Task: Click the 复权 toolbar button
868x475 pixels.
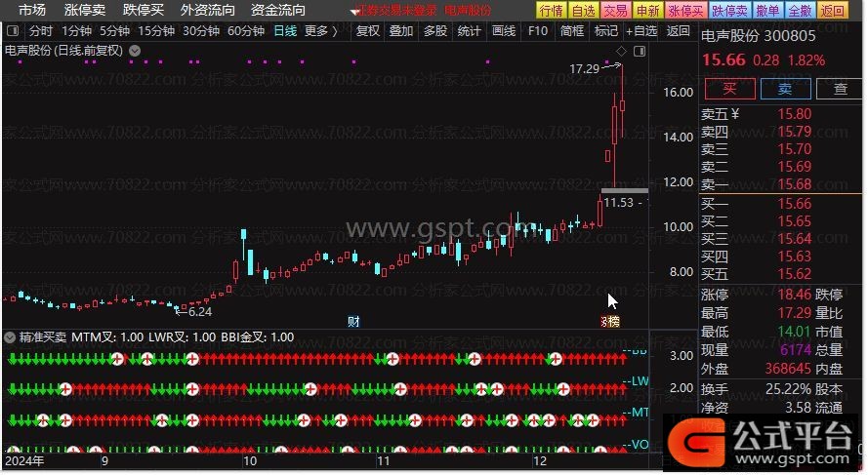Action: 368,31
